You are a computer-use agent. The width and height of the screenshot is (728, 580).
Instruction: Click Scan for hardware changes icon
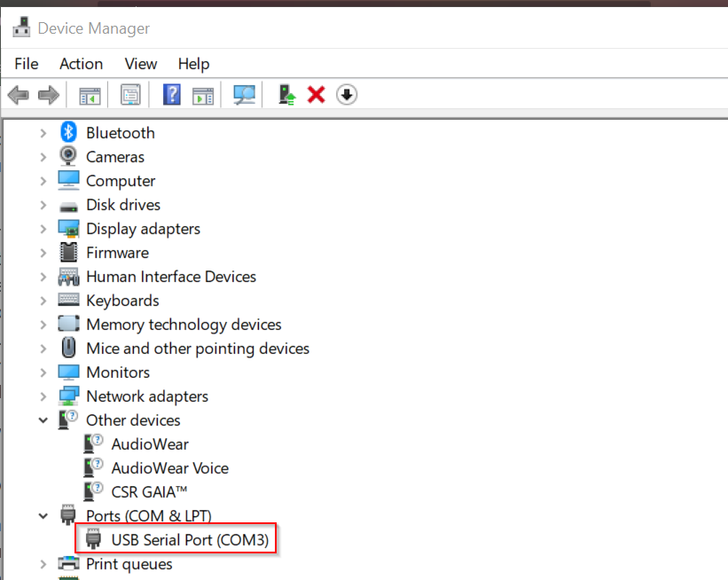[x=244, y=94]
